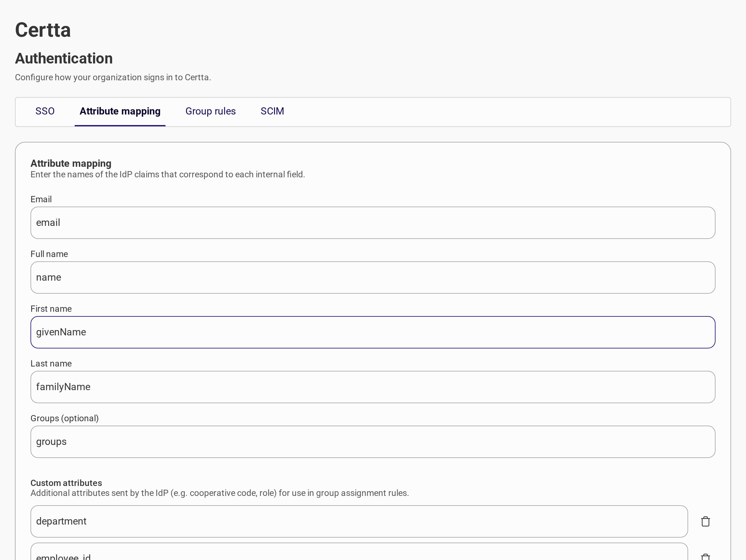The width and height of the screenshot is (746, 560).
Task: Go to the SCIM tab
Action: [x=272, y=111]
